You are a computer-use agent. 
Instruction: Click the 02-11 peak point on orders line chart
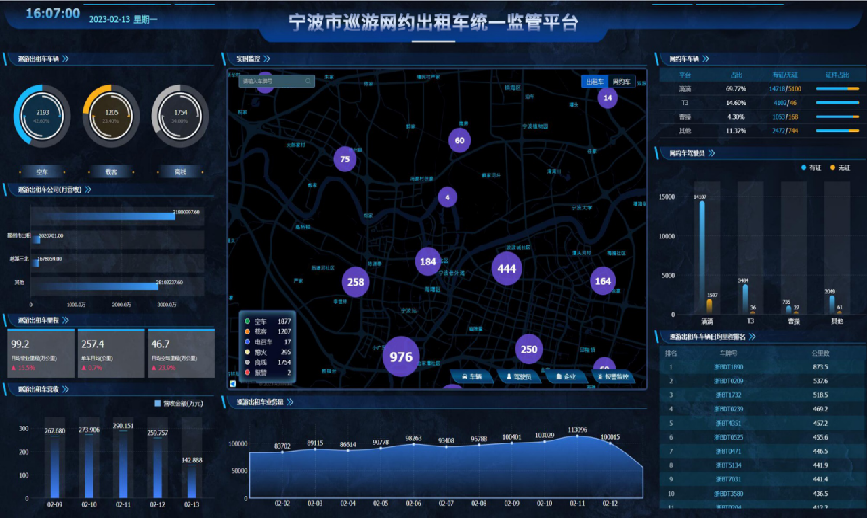(576, 436)
